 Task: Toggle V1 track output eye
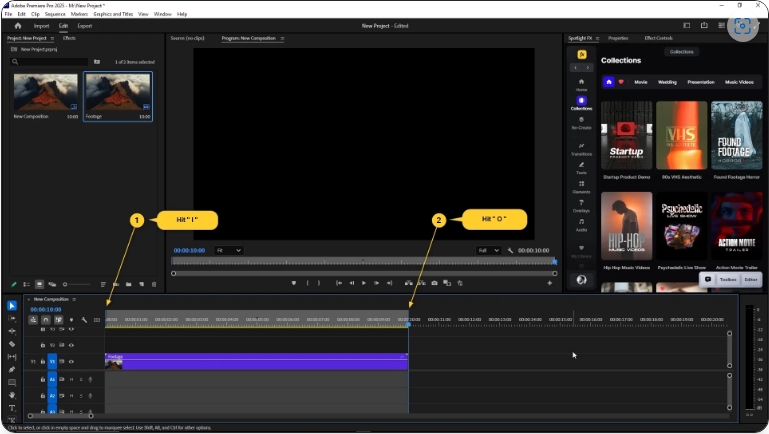coord(72,361)
